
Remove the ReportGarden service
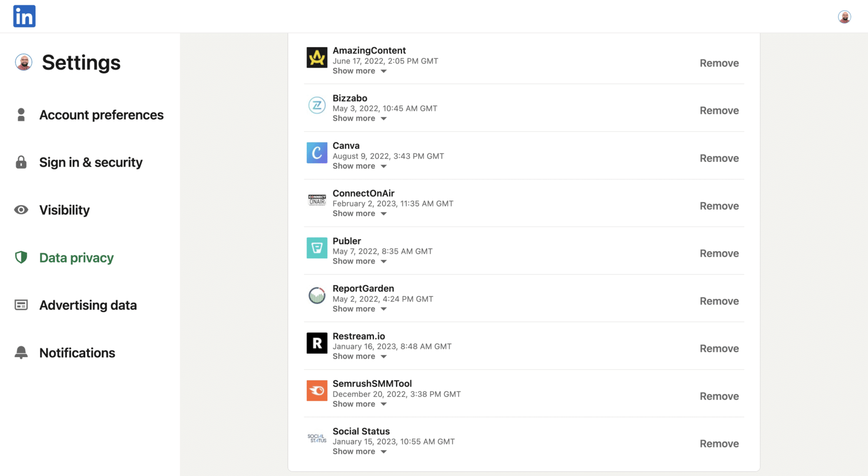tap(719, 301)
